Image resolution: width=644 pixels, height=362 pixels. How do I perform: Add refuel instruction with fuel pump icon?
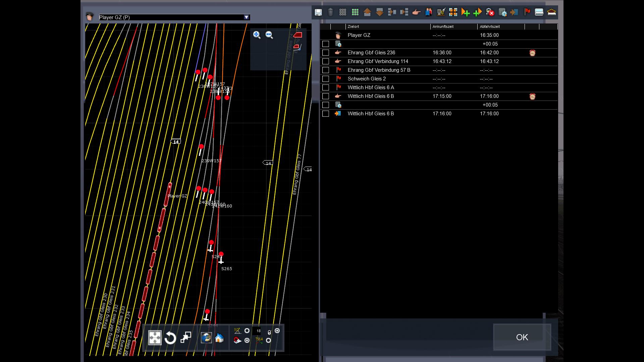click(441, 12)
